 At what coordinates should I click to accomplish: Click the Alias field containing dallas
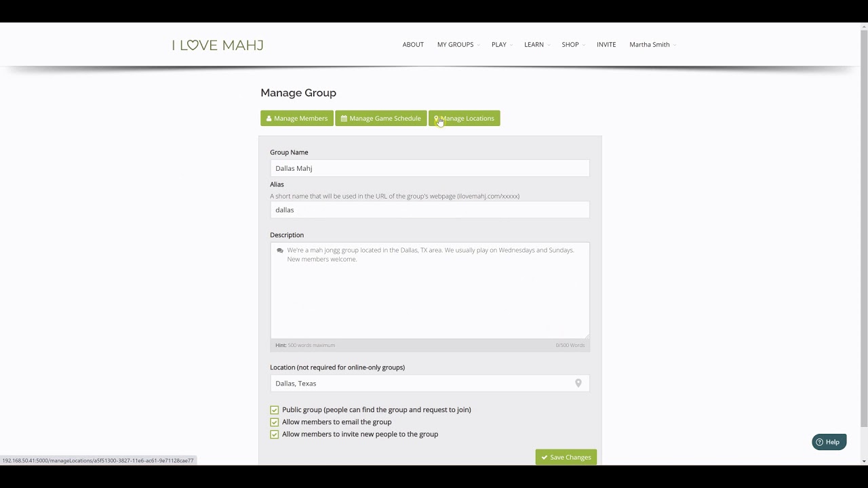430,210
